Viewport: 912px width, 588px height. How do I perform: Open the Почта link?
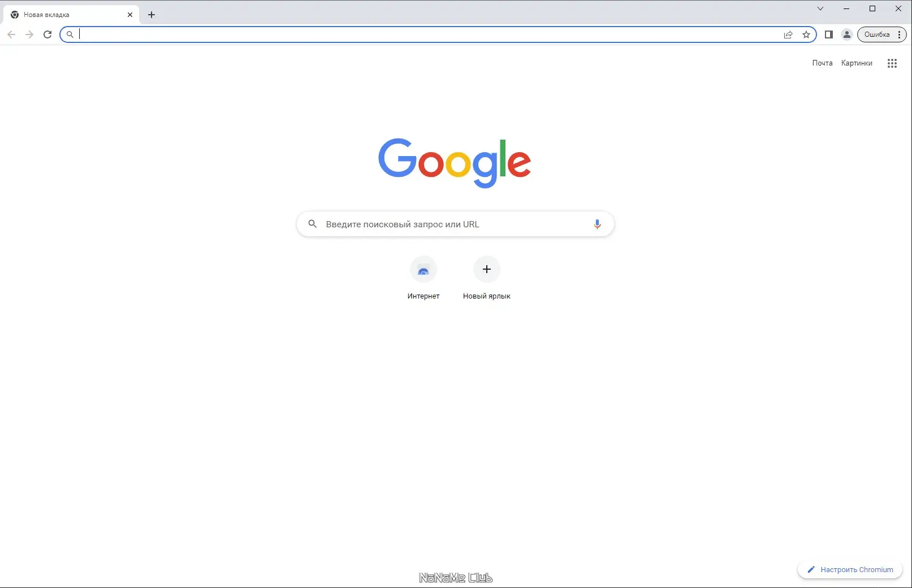(x=822, y=63)
